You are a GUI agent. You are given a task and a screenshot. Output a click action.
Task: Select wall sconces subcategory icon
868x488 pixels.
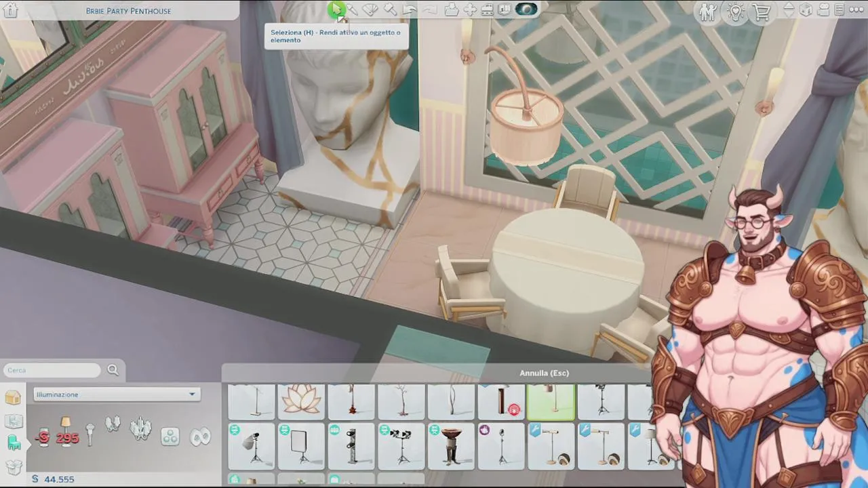tap(113, 425)
